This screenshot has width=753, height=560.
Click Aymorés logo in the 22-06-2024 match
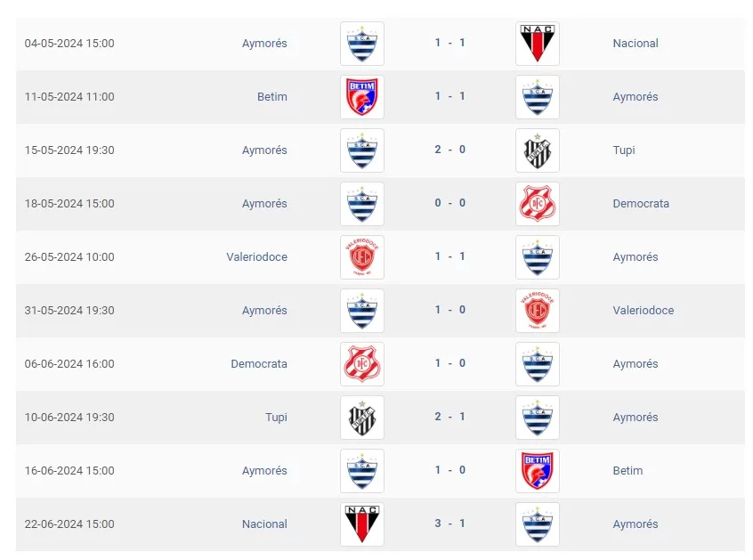tap(538, 524)
